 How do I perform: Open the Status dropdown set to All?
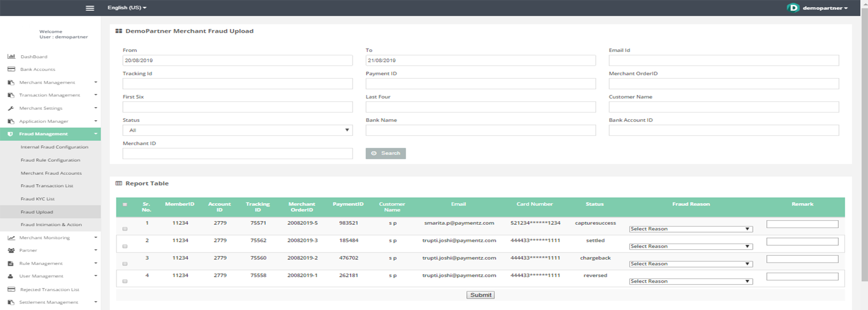point(237,130)
